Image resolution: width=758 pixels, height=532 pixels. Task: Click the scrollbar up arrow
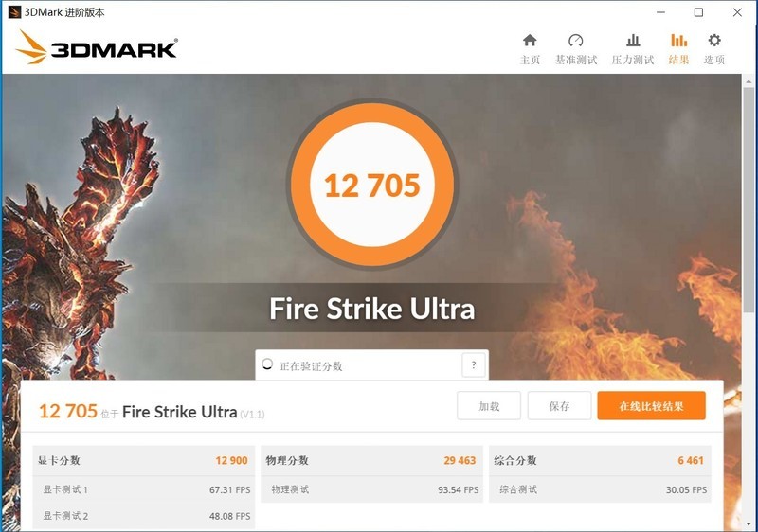point(749,81)
